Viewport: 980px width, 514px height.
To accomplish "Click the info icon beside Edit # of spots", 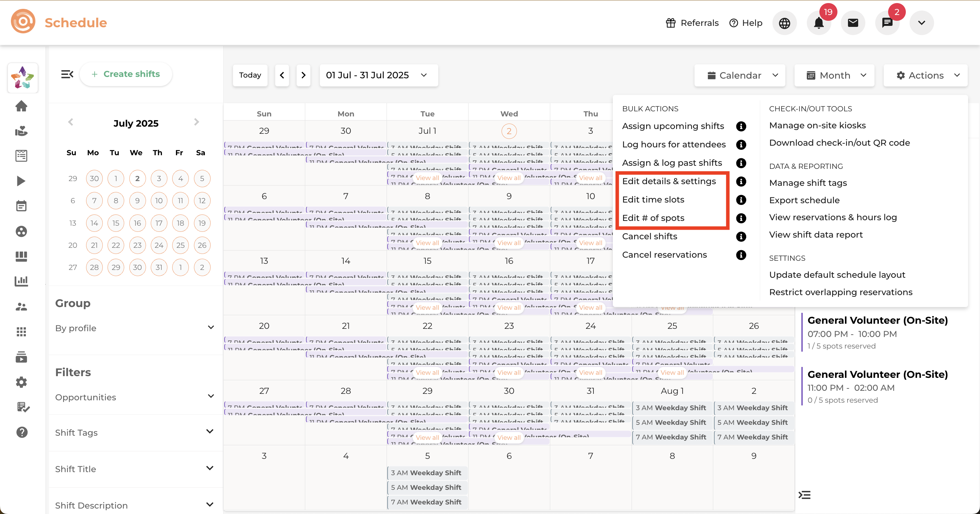I will pyautogui.click(x=741, y=219).
